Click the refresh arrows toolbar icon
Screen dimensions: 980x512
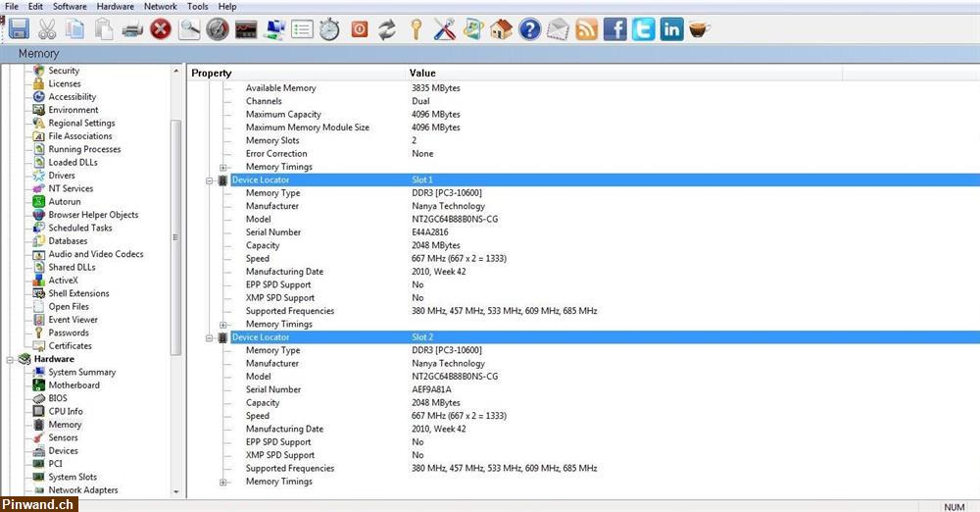tap(388, 29)
